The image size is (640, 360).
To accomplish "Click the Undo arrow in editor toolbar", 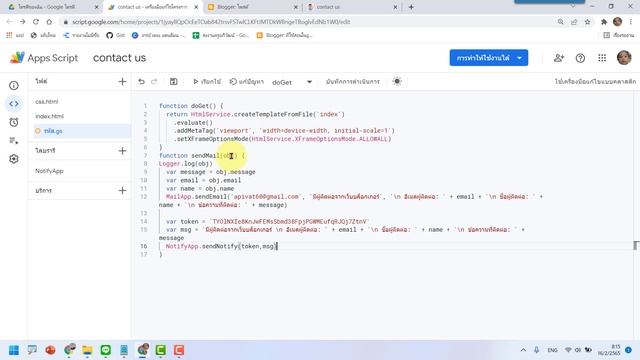I will [x=141, y=82].
